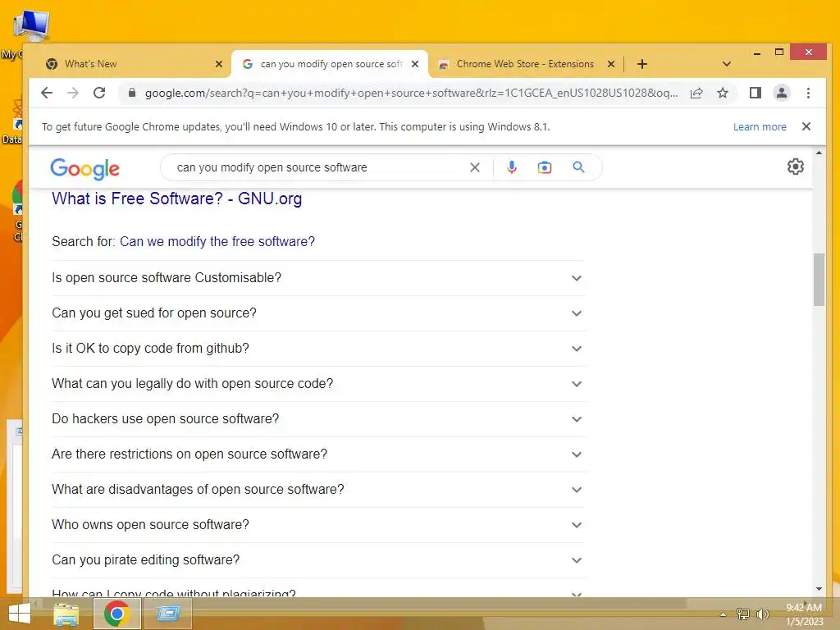Click Learn more in the update bar
The image size is (840, 630).
(x=760, y=127)
